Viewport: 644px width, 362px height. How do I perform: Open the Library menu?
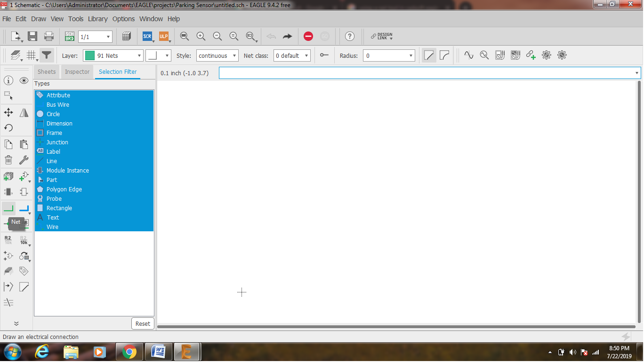pyautogui.click(x=98, y=19)
